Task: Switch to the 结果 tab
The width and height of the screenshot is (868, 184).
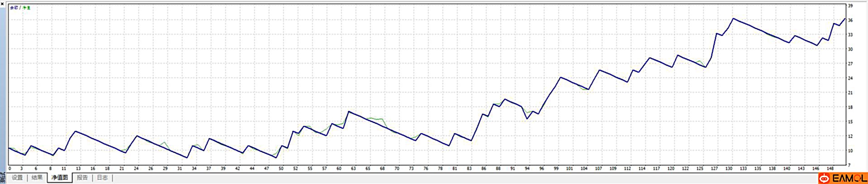Action: pos(37,178)
